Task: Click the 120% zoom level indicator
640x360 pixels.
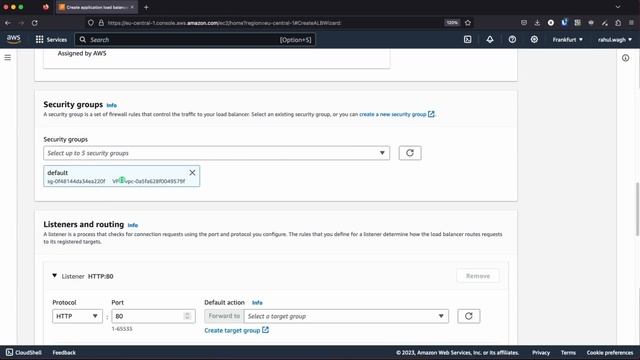Action: point(452,23)
